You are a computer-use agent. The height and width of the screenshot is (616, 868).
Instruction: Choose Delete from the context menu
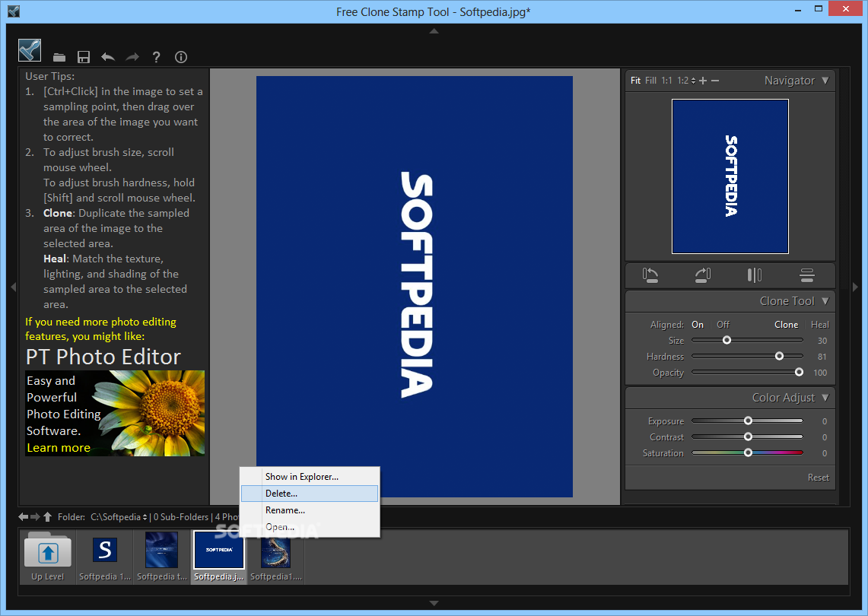click(x=310, y=493)
